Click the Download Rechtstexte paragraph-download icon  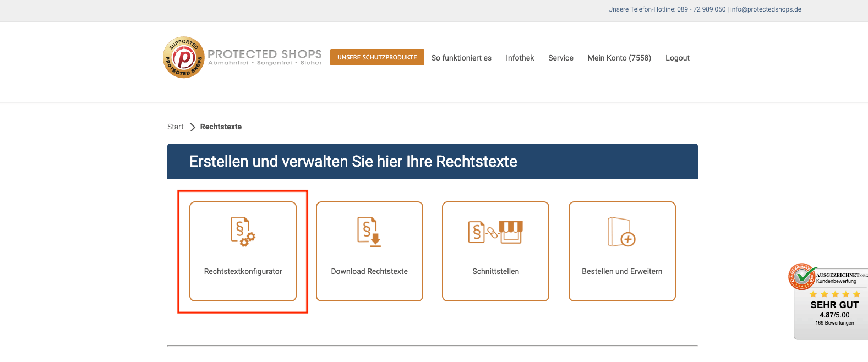tap(369, 232)
